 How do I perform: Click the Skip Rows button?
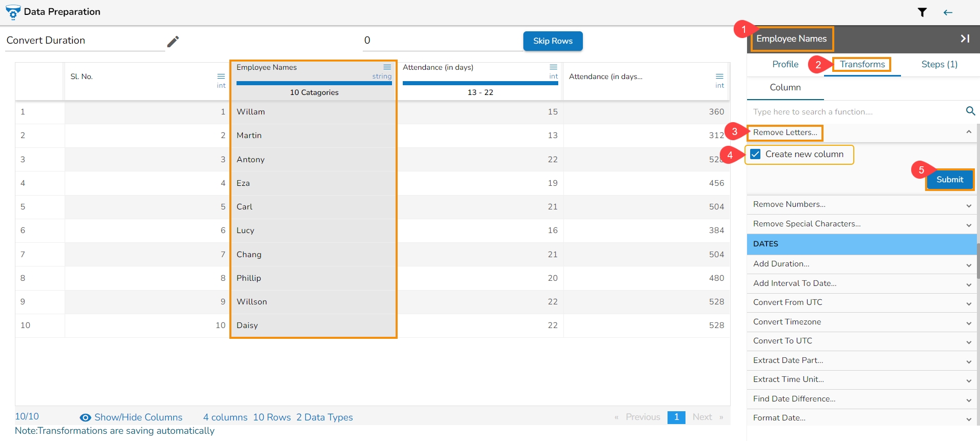tap(553, 41)
